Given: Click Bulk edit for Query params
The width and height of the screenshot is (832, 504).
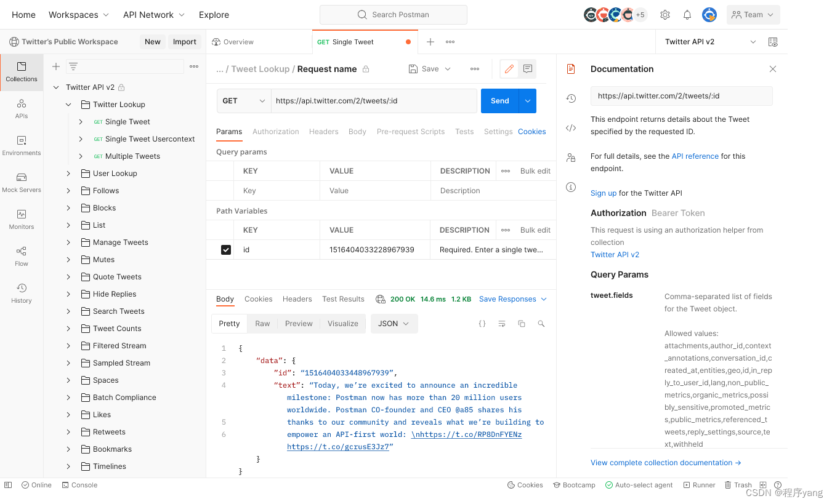Looking at the screenshot, I should coord(535,171).
